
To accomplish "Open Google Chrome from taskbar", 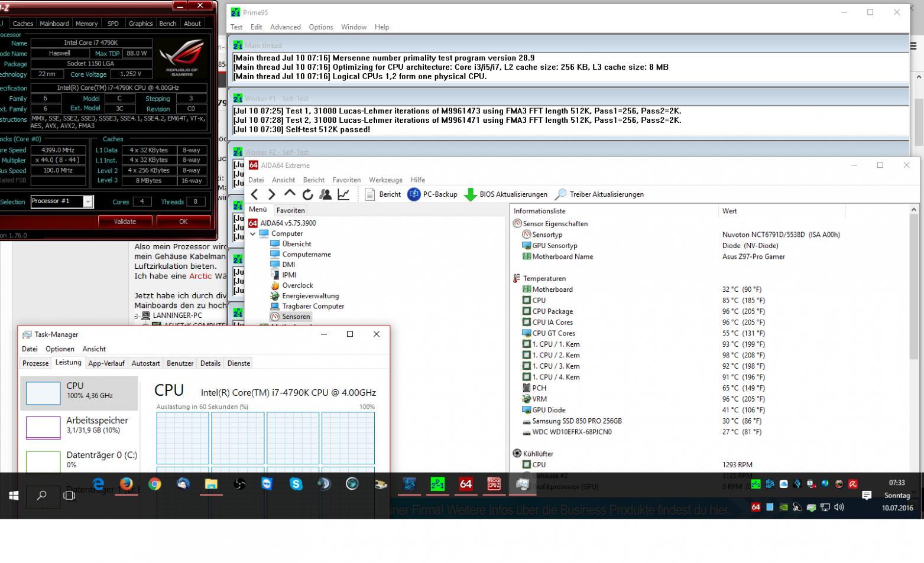I will tap(155, 484).
